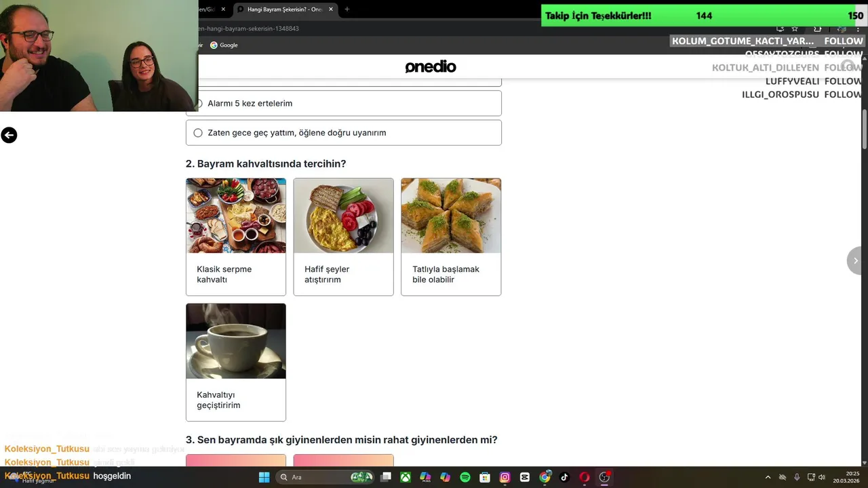Click the crossed-out cloud tray icon
The width and height of the screenshot is (868, 488).
(x=783, y=477)
